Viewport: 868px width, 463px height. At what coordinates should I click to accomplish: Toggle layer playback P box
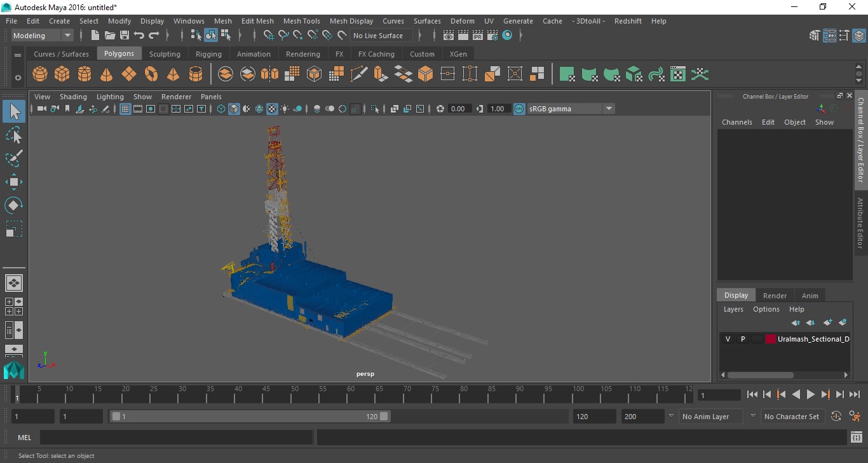pos(742,339)
